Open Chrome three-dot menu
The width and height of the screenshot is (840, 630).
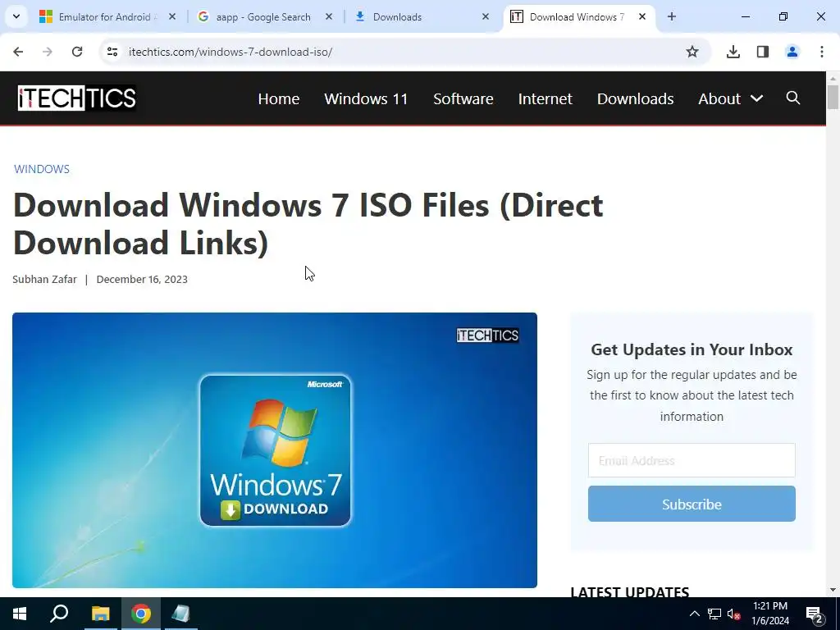coord(822,52)
